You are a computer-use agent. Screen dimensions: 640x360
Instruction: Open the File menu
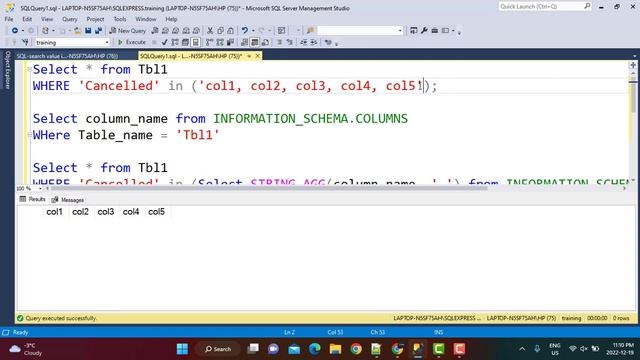click(9, 19)
